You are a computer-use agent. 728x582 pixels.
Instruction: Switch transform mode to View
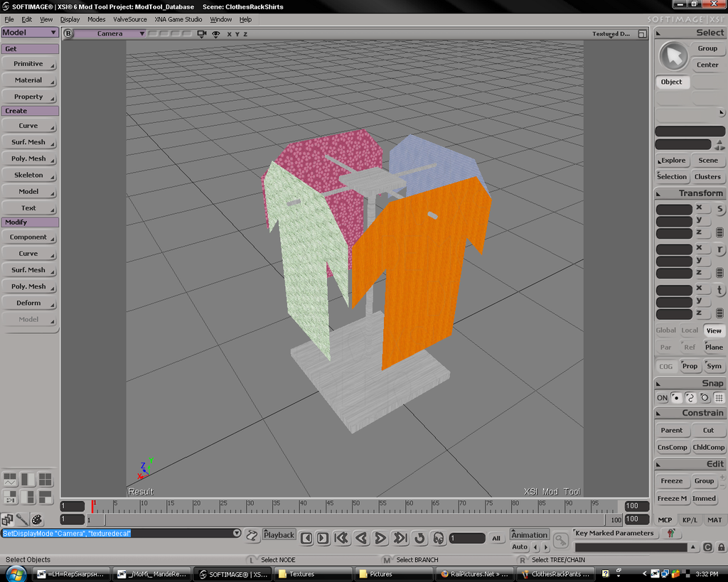[x=714, y=330]
